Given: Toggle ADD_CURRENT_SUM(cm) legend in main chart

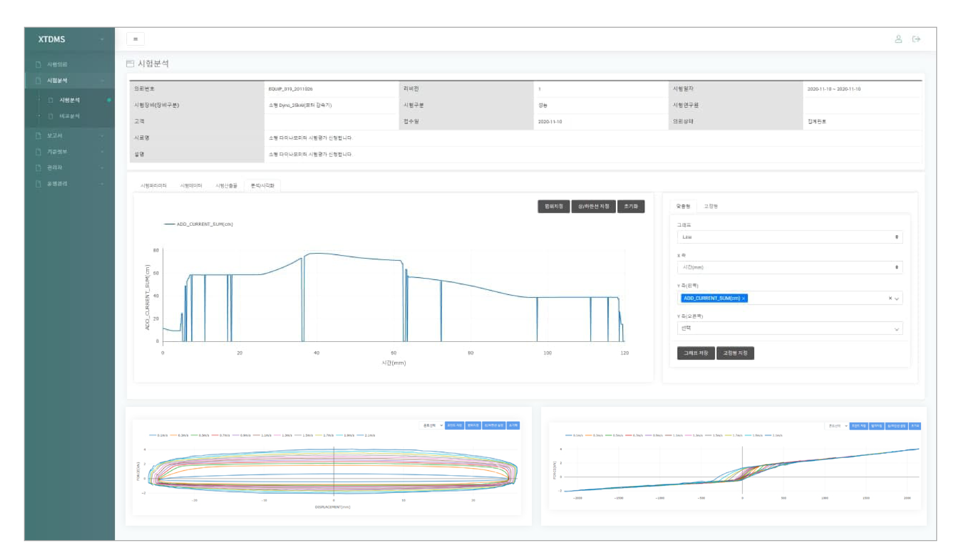Looking at the screenshot, I should click(x=198, y=224).
